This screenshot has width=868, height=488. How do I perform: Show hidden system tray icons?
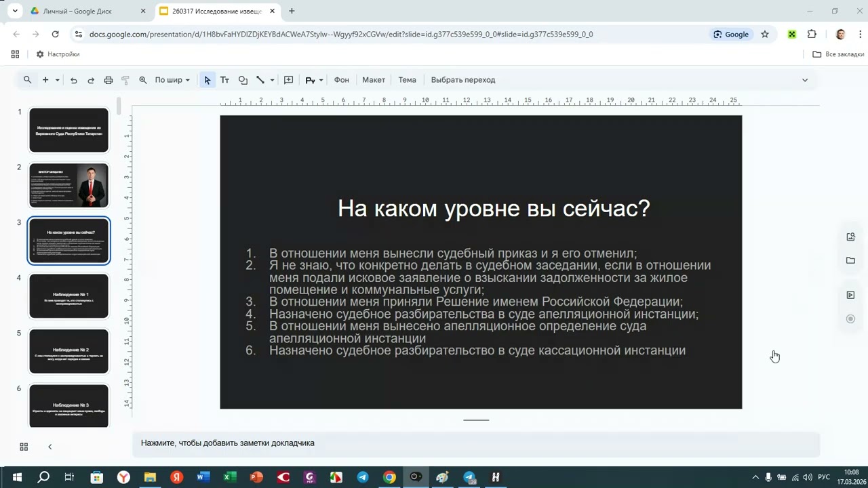[755, 477]
